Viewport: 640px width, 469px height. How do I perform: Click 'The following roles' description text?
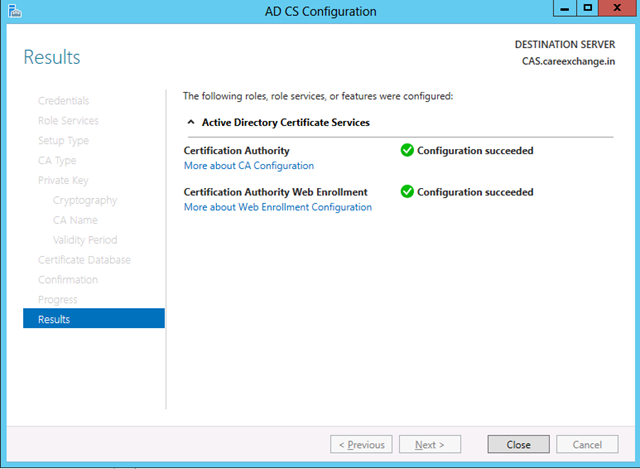318,96
